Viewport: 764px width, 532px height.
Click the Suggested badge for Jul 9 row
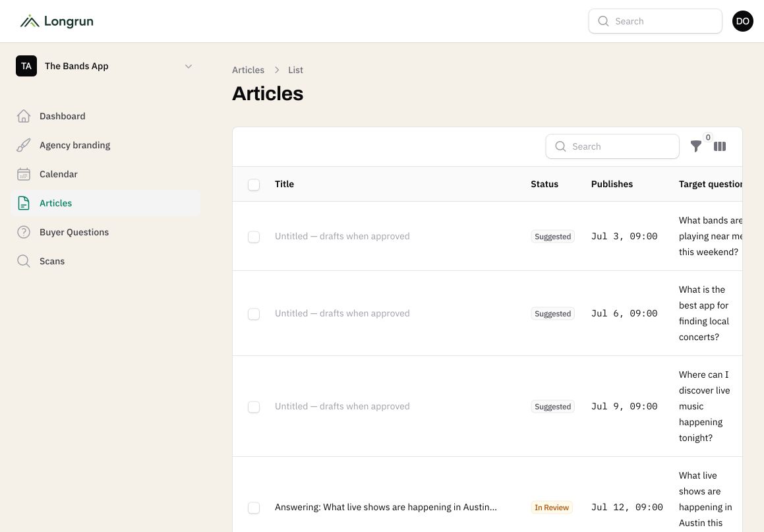click(552, 406)
